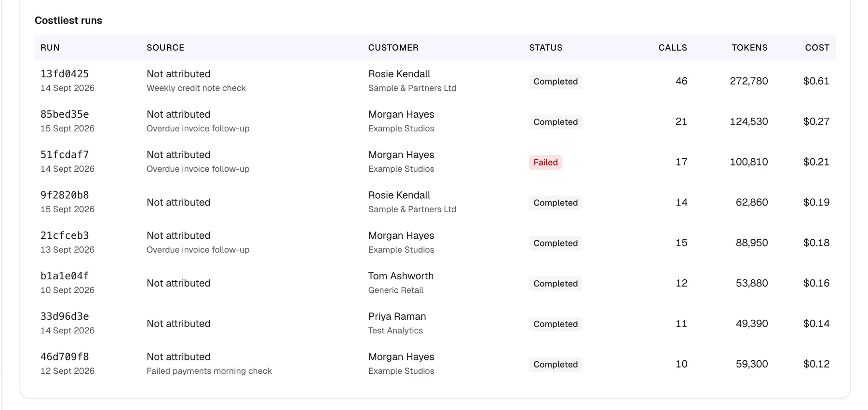Click Morgan Hayes in run 85bed35e row
This screenshot has width=868, height=410.
tap(401, 114)
